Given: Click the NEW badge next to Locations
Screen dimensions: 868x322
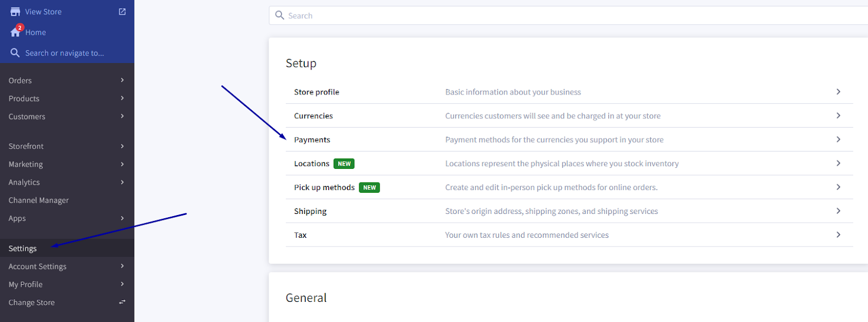Looking at the screenshot, I should (344, 163).
